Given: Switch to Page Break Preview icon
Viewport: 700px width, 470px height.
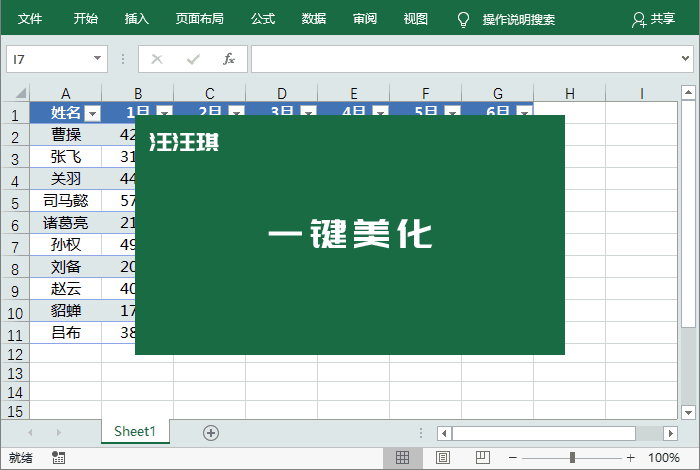Looking at the screenshot, I should coord(483,458).
